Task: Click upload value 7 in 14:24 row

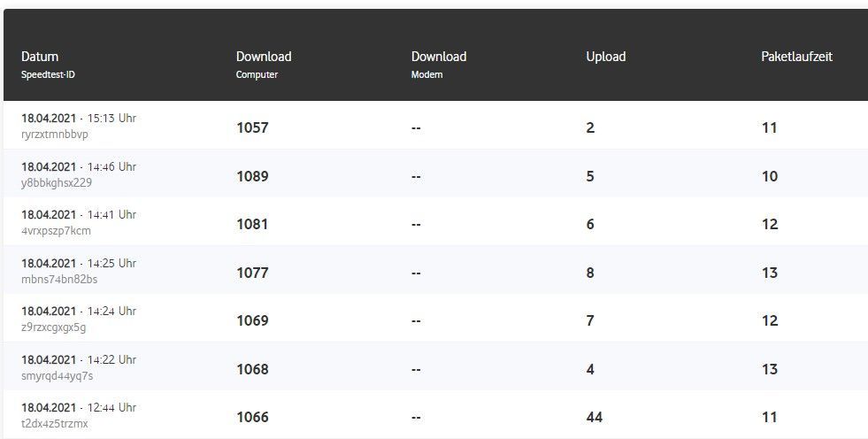Action: pyautogui.click(x=590, y=320)
